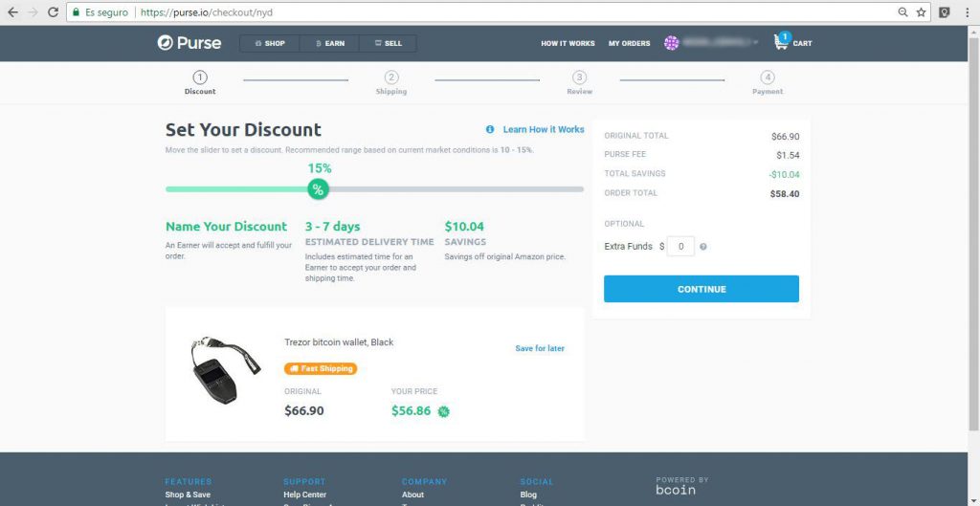Image resolution: width=980 pixels, height=506 pixels.
Task: Click Save for later link
Action: pyautogui.click(x=540, y=348)
